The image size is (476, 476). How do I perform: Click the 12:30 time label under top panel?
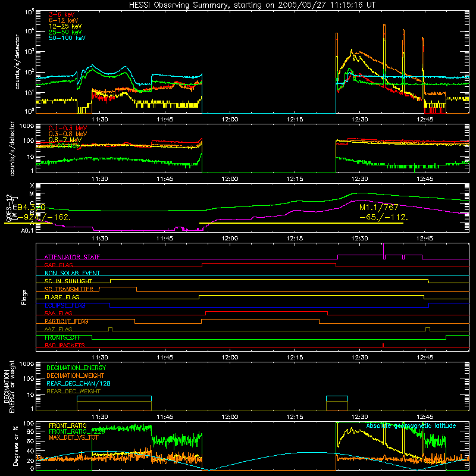click(360, 120)
